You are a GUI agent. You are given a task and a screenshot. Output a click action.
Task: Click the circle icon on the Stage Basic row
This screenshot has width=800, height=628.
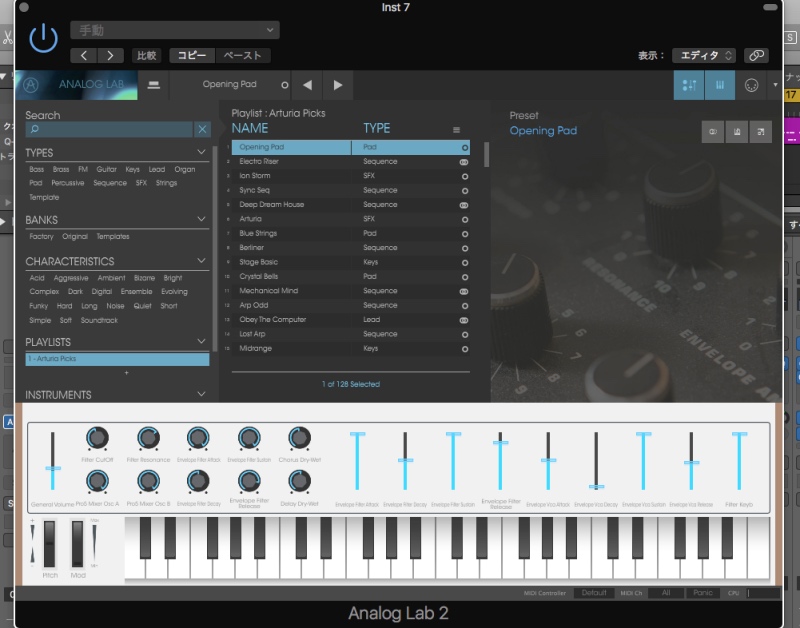[465, 263]
